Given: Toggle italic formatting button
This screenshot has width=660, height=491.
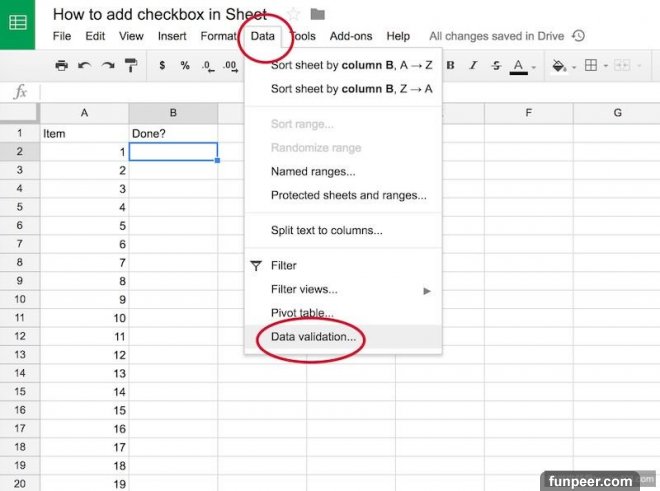Looking at the screenshot, I should point(472,66).
